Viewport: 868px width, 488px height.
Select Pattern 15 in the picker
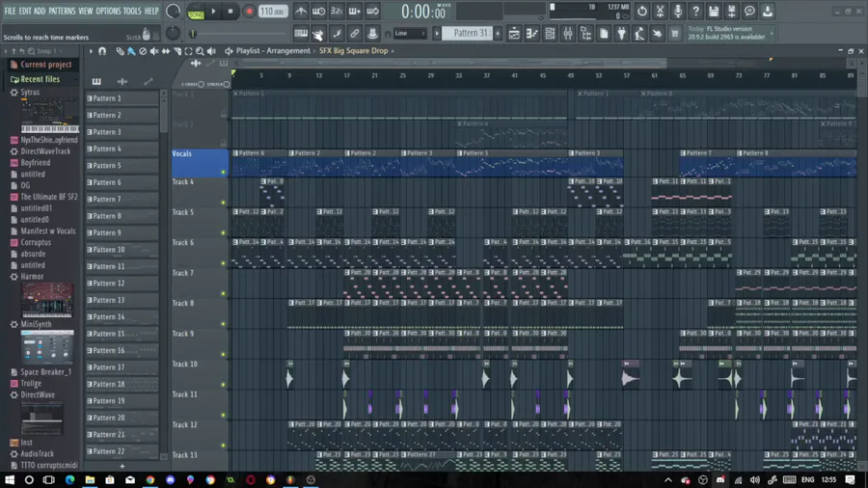point(122,334)
